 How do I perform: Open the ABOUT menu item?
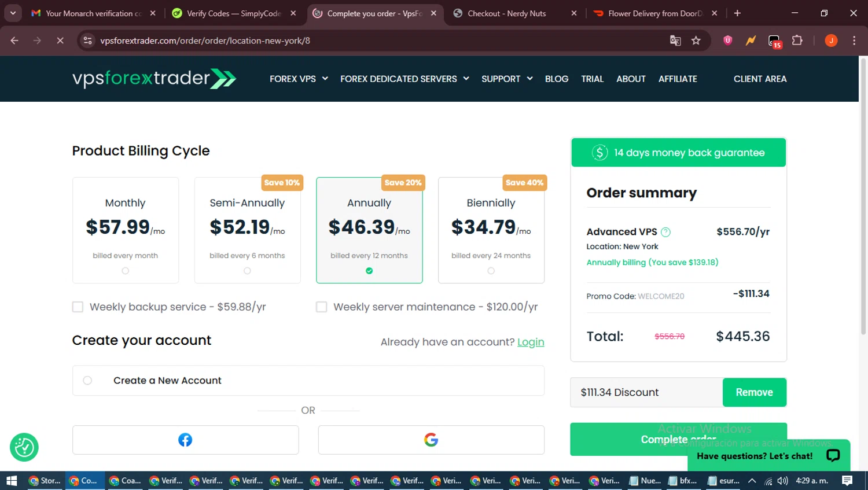pyautogui.click(x=631, y=79)
